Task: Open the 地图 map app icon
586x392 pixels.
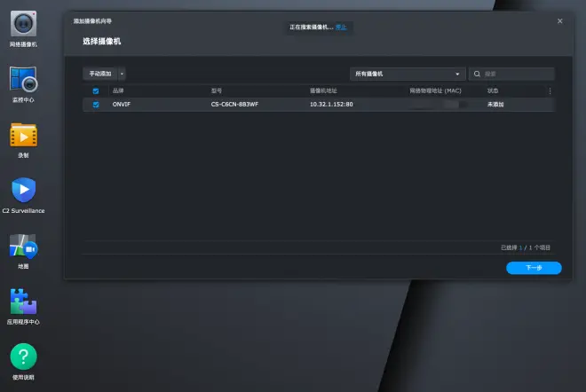Action: coord(23,246)
